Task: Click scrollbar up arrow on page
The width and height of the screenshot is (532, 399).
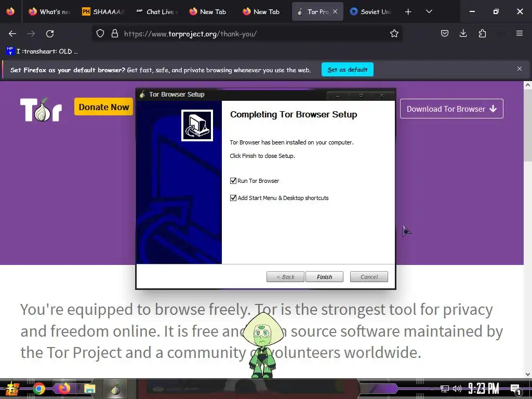Action: tap(528, 85)
